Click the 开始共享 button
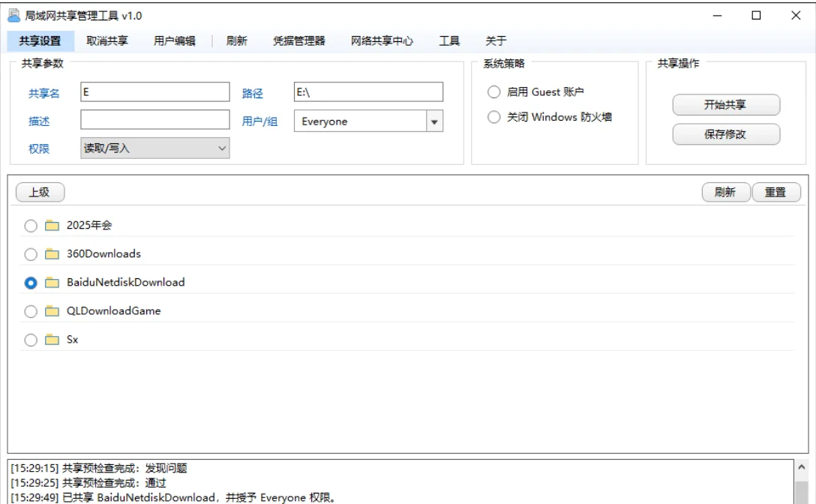Image resolution: width=816 pixels, height=504 pixels. [x=726, y=105]
